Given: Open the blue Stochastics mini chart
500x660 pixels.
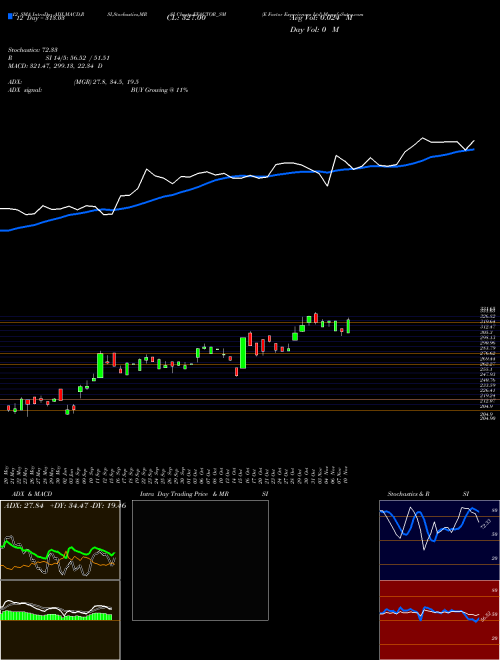Looking at the screenshot, I should point(439,540).
